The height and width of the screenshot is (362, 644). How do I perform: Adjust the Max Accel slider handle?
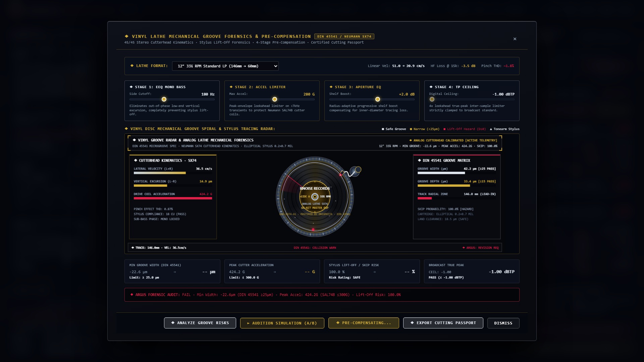[275, 99]
